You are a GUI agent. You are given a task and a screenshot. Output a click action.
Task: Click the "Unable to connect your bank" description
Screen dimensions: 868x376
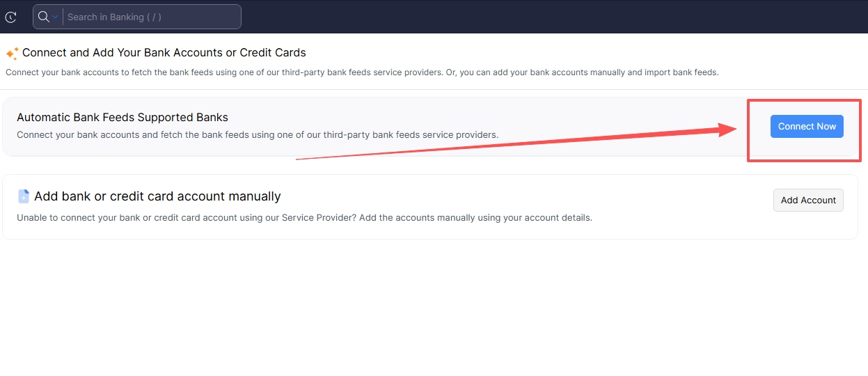point(304,217)
